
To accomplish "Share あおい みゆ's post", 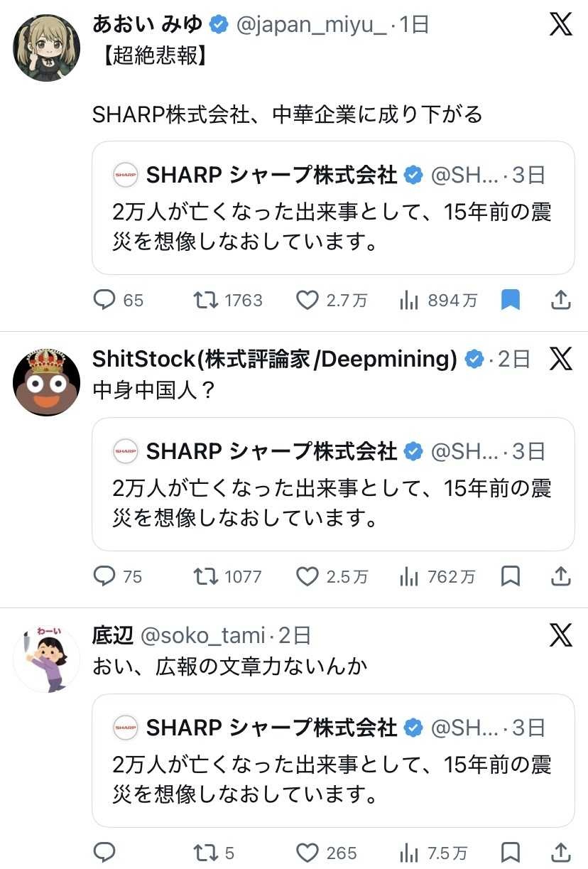I will tap(561, 301).
